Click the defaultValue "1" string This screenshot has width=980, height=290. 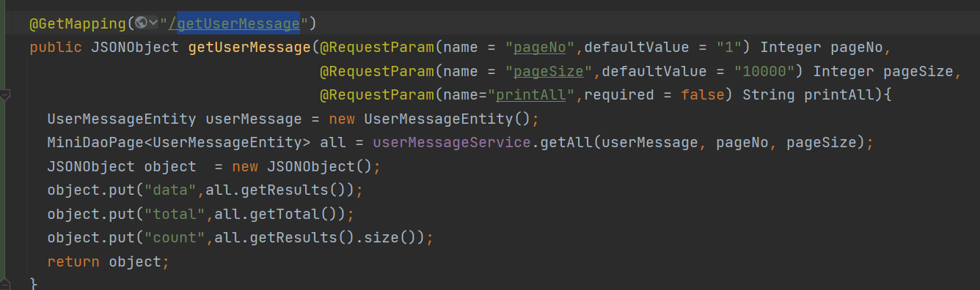729,48
